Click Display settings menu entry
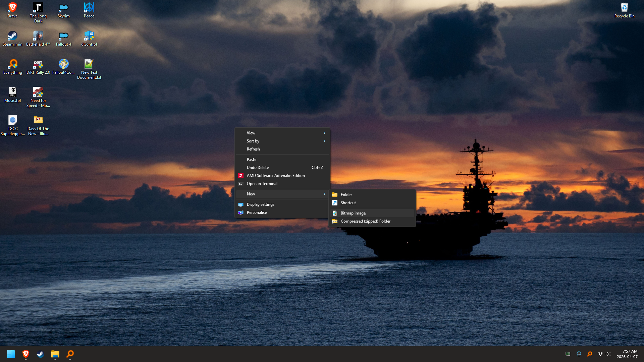Screen dimensions: 644x362 pos(260,204)
